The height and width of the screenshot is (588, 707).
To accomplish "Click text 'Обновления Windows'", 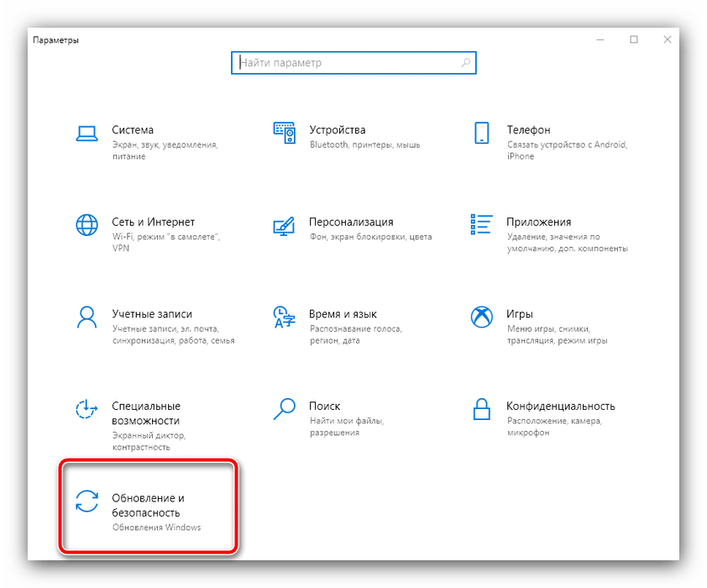I will pos(156,528).
